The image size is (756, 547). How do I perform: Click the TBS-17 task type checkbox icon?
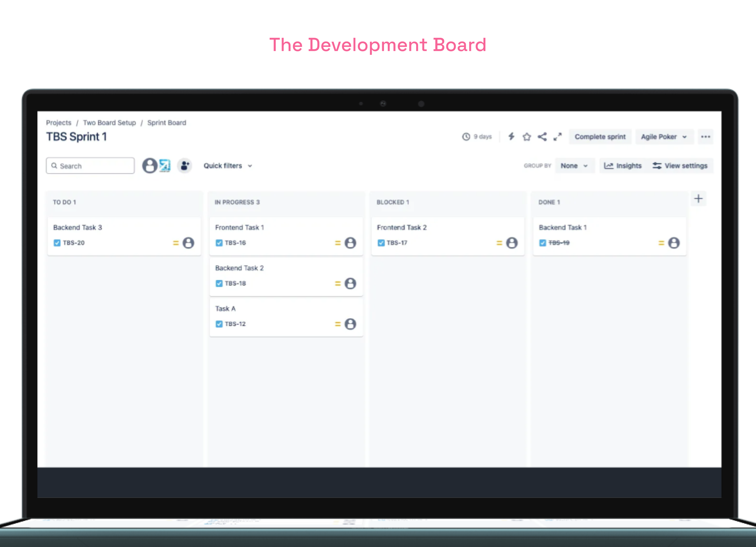[x=381, y=243]
